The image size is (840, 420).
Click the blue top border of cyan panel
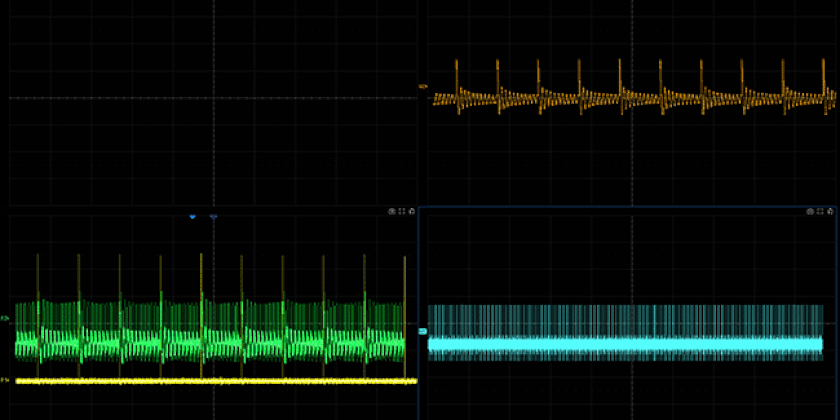(x=600, y=207)
